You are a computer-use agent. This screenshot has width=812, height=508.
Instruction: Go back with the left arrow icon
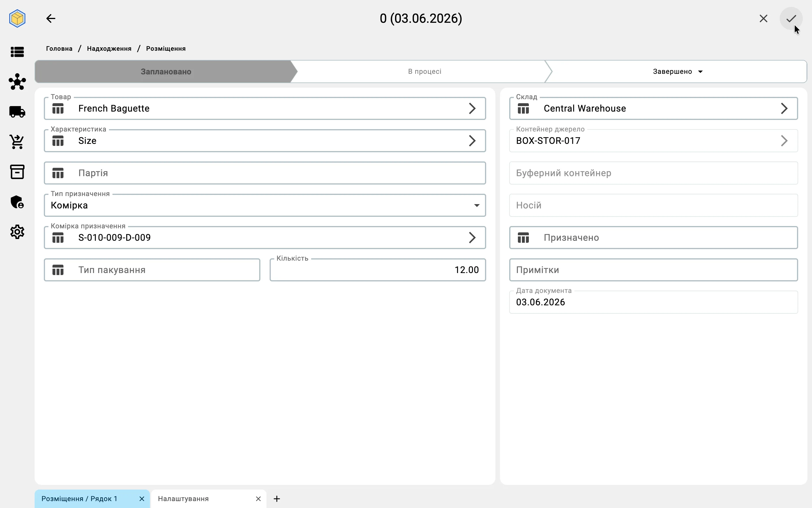tap(51, 18)
